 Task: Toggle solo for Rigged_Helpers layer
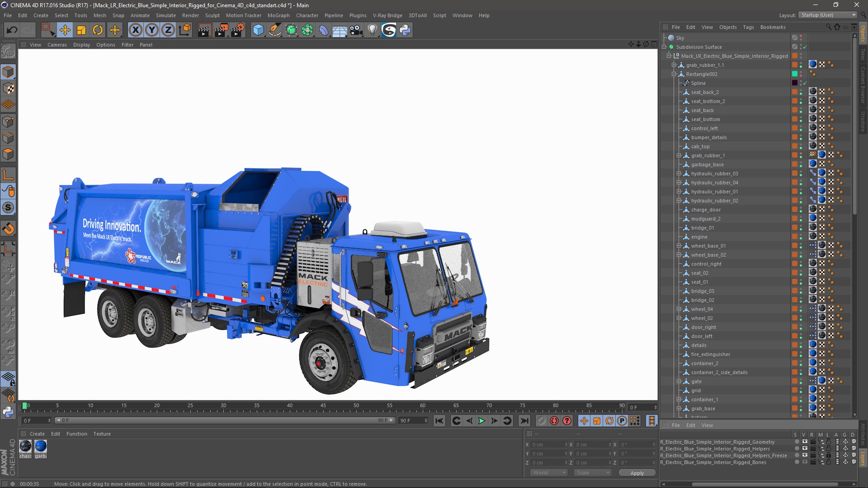[797, 449]
